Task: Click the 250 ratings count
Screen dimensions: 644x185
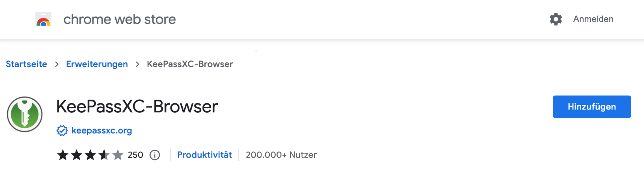Action: coord(135,155)
